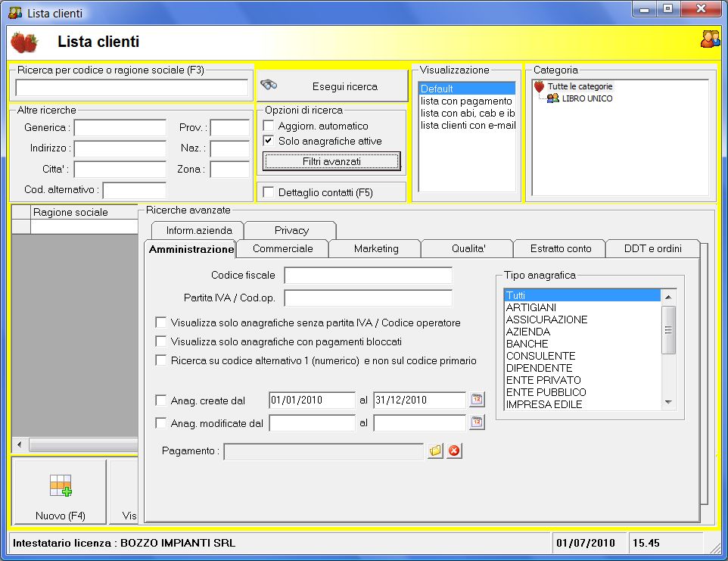Click the binoculars icon on Esegui ricerca
728x561 pixels.
coord(269,85)
